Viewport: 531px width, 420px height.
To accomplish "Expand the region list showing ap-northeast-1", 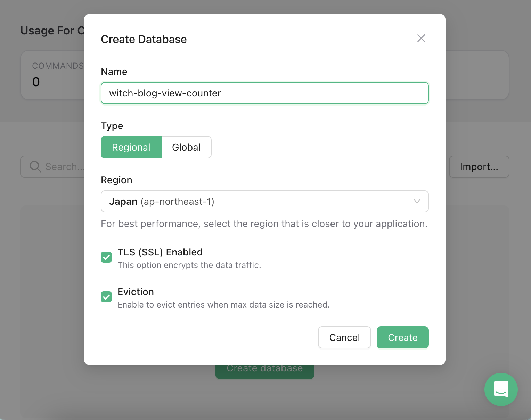I will [264, 201].
